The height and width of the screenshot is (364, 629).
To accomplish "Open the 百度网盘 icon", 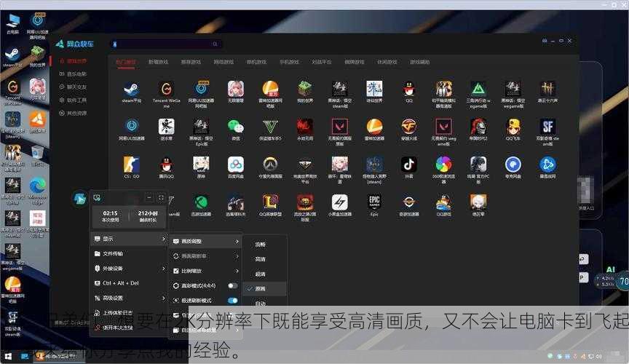I will click(x=235, y=165).
